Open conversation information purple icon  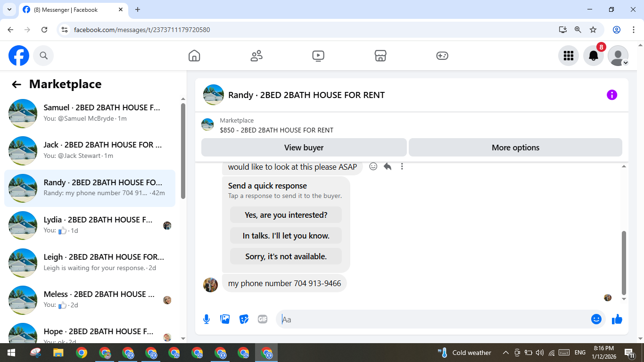612,95
